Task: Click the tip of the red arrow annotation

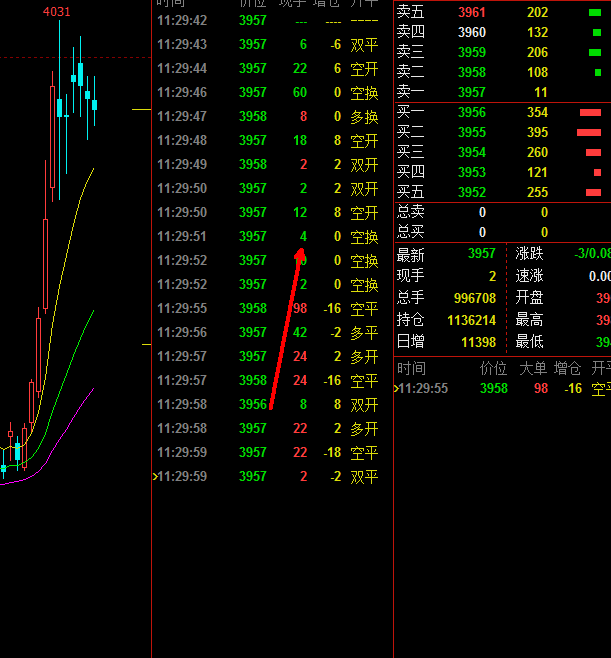Action: (301, 249)
